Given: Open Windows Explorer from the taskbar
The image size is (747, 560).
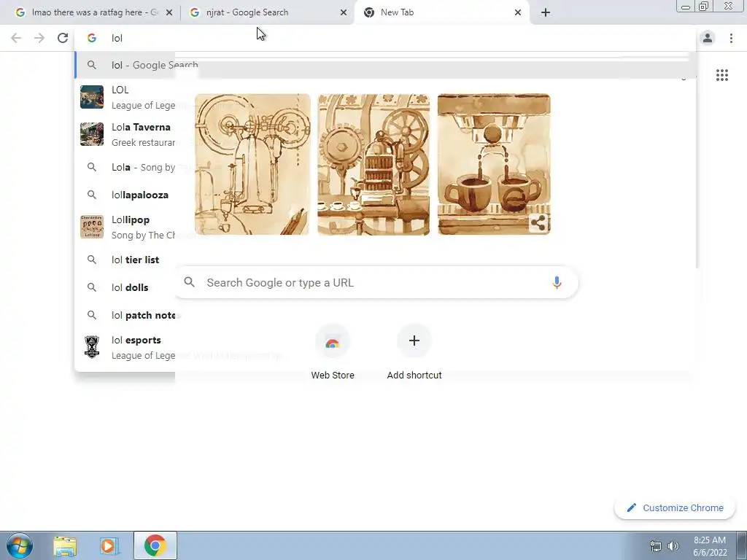Looking at the screenshot, I should click(x=65, y=545).
